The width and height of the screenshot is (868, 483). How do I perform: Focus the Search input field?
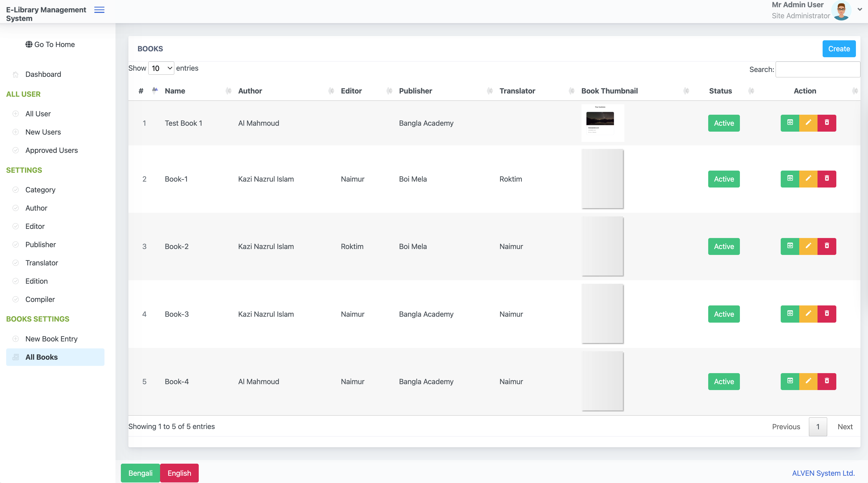(x=818, y=69)
